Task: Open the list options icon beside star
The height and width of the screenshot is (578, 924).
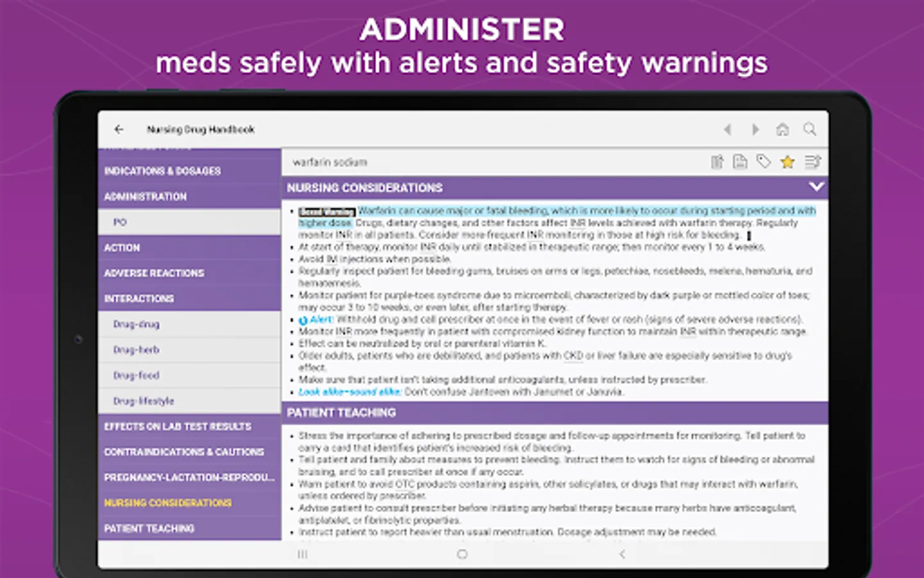Action: coord(812,162)
